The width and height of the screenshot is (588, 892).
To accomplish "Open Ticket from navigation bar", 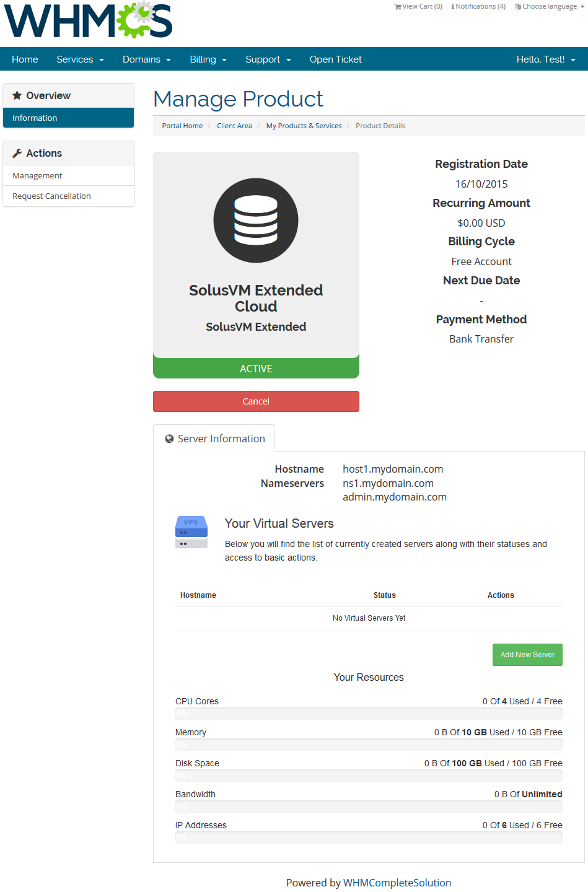I will point(336,59).
